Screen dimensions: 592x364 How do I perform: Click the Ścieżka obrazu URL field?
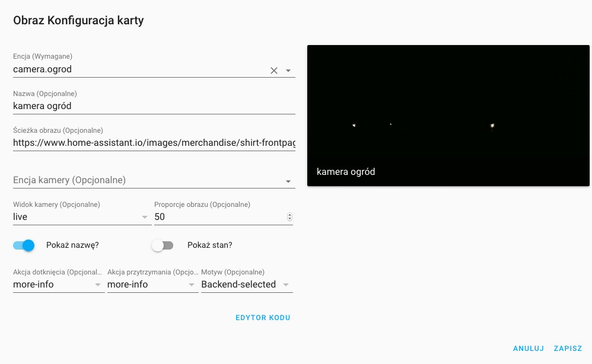click(154, 143)
